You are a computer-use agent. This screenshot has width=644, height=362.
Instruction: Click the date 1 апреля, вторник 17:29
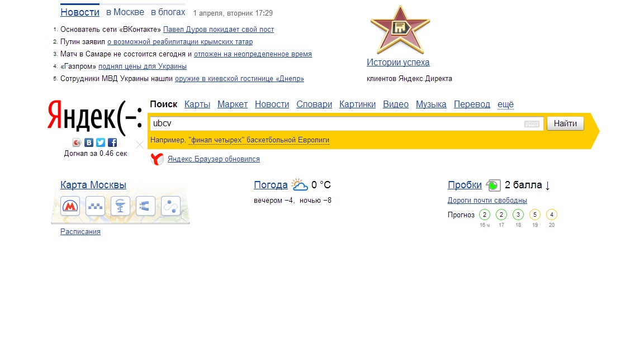(x=233, y=13)
